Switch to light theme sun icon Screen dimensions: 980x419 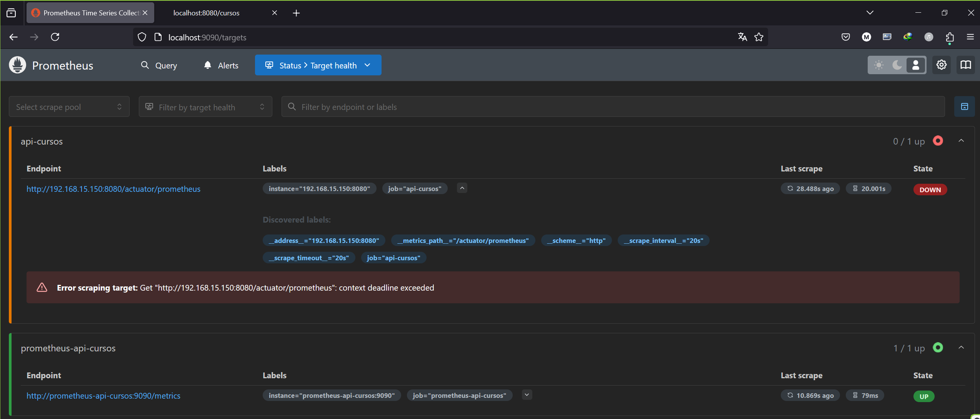coord(878,65)
